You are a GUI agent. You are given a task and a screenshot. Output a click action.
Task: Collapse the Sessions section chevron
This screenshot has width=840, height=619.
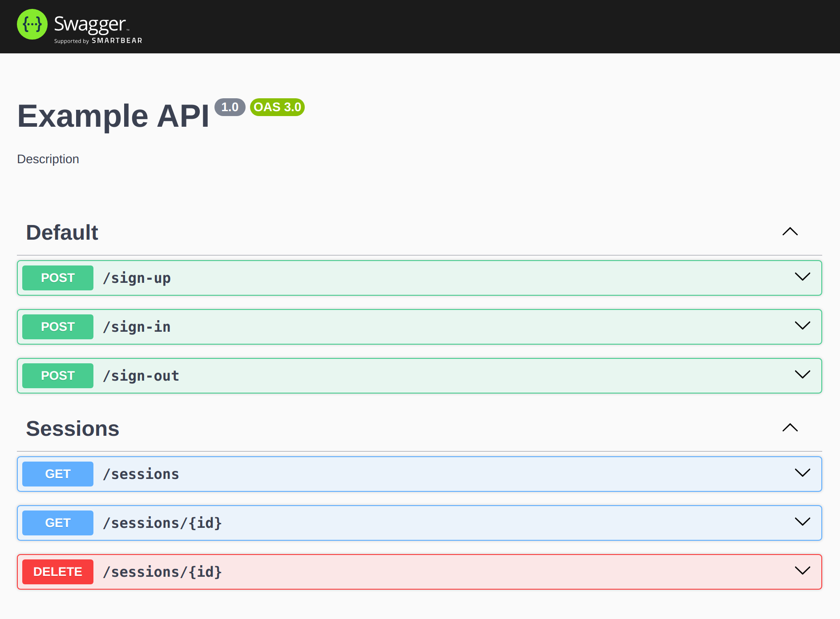790,428
